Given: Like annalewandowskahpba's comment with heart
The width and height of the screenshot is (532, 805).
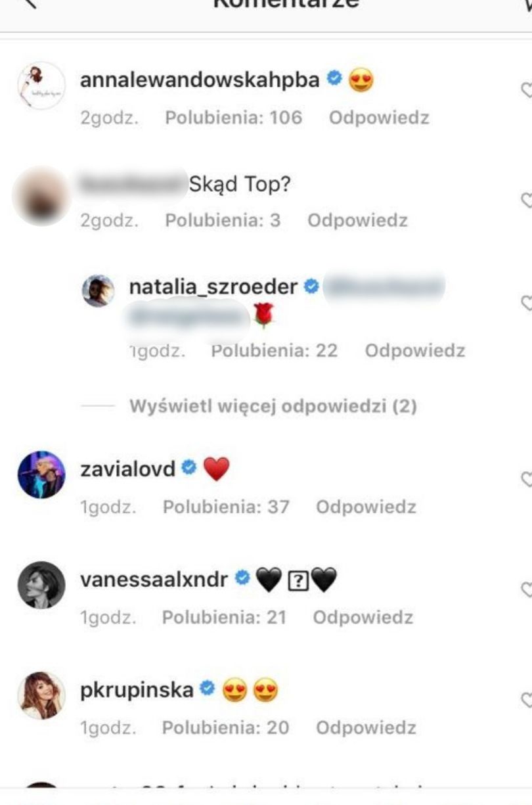Looking at the screenshot, I should [527, 91].
